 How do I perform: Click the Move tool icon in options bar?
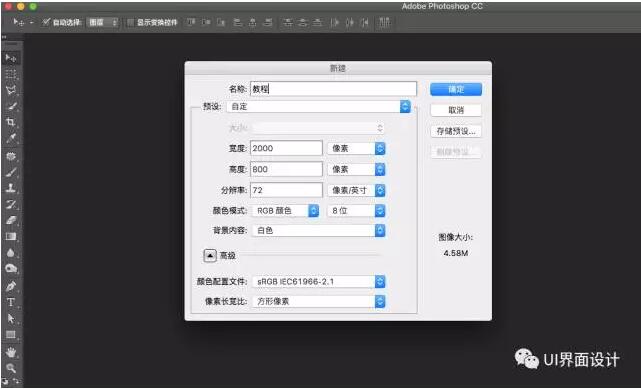(18, 22)
